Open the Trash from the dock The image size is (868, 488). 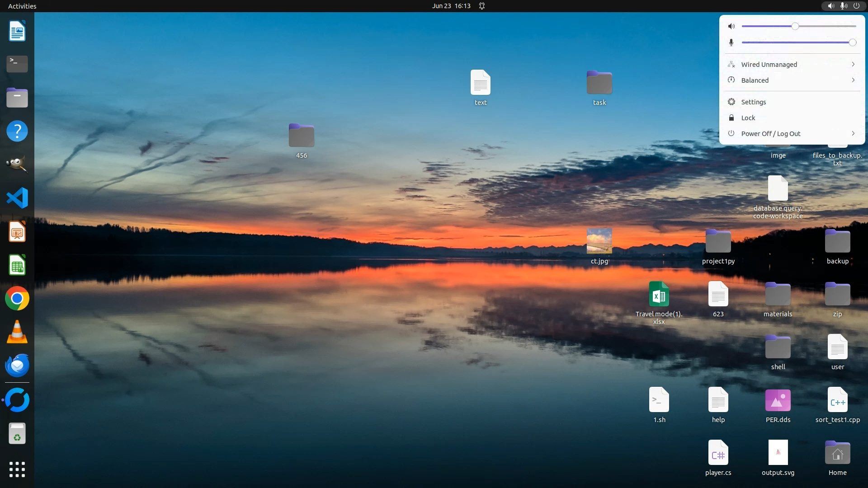pos(17,434)
